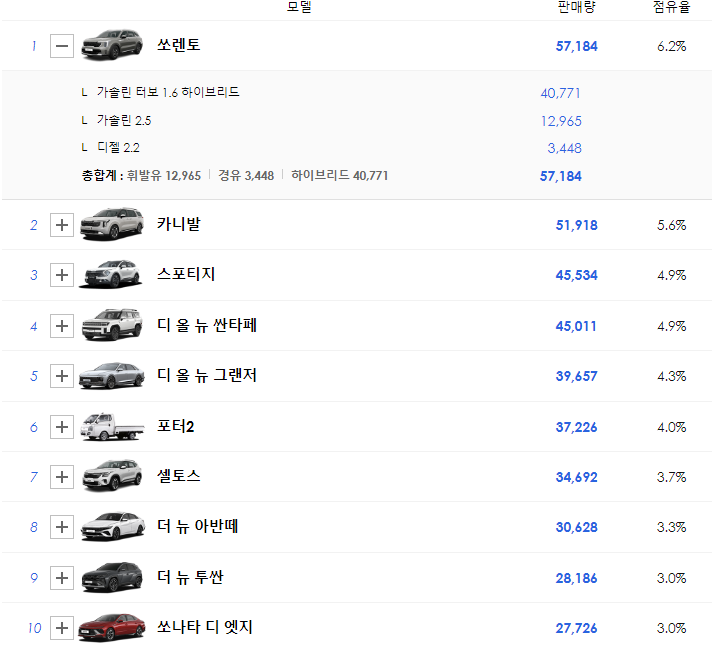Click 포터2 market share 4.0%

671,427
